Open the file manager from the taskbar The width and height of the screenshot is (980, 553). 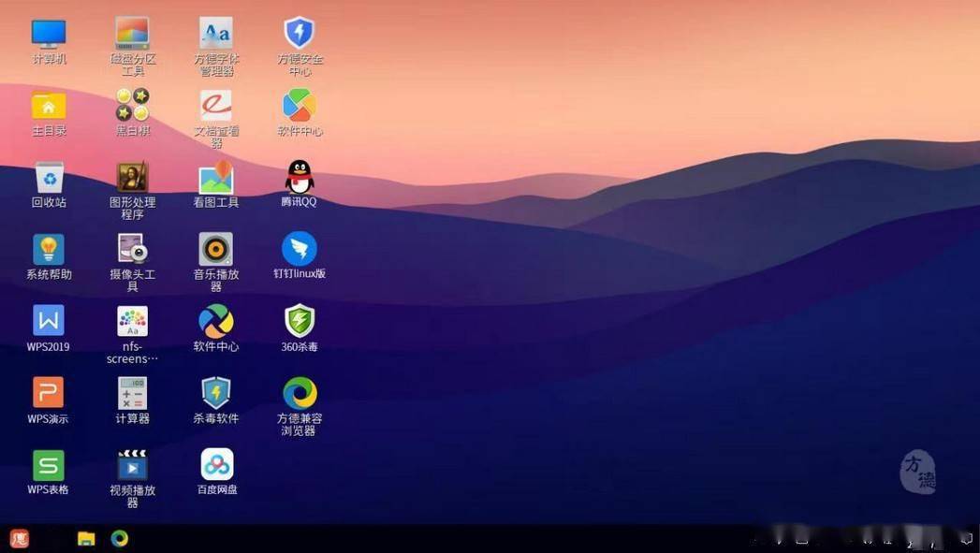coord(86,539)
